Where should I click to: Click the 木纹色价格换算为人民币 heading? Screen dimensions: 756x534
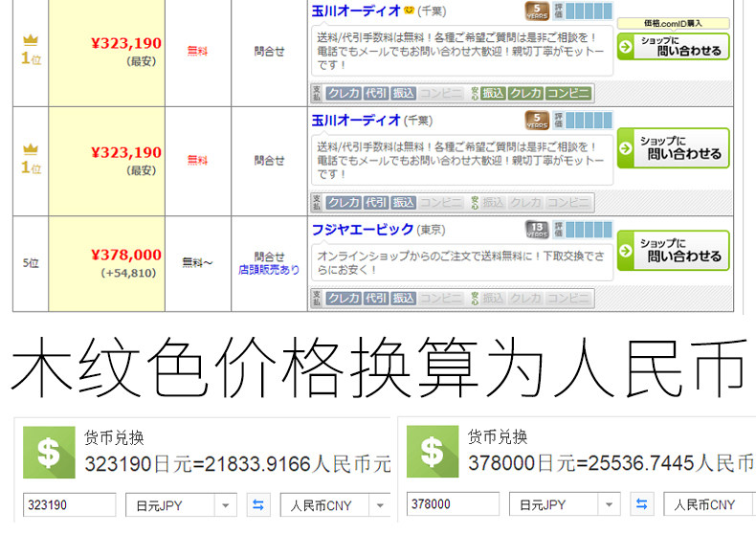point(378,367)
